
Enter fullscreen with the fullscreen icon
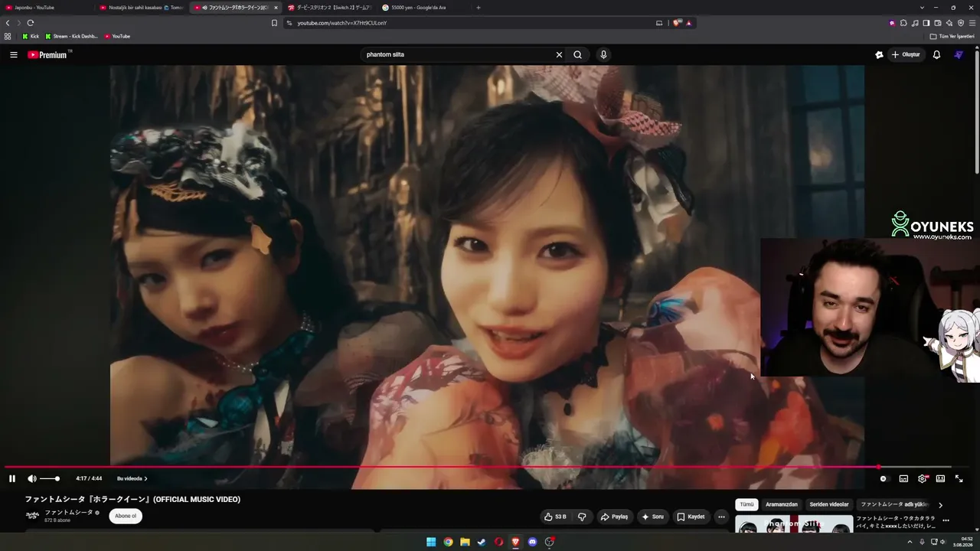pyautogui.click(x=959, y=478)
